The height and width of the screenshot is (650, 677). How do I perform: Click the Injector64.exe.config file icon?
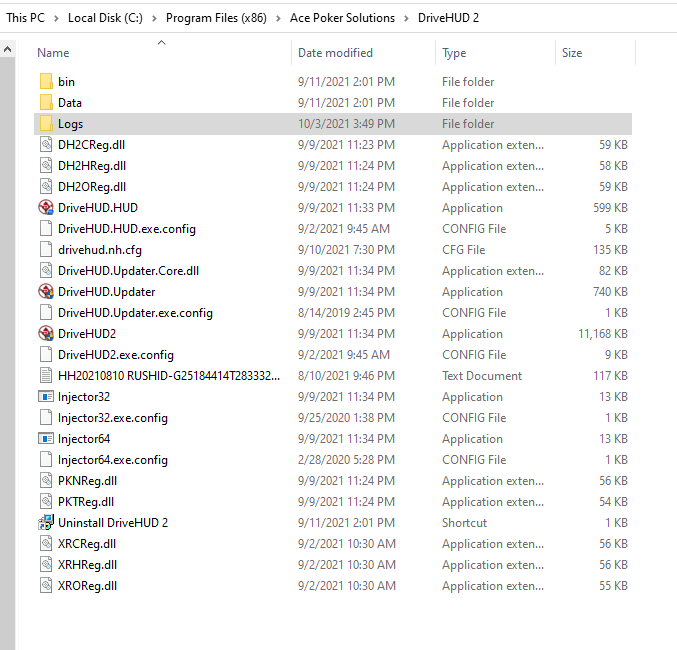(x=46, y=460)
